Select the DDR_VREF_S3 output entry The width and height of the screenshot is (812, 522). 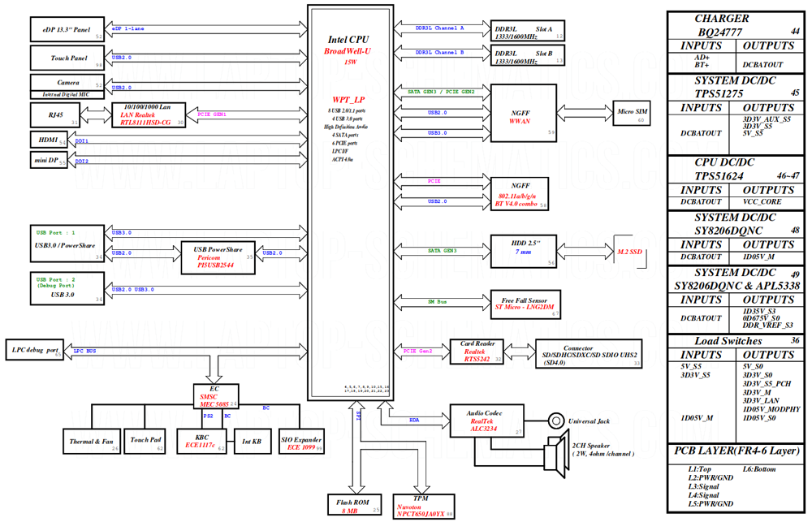[767, 326]
